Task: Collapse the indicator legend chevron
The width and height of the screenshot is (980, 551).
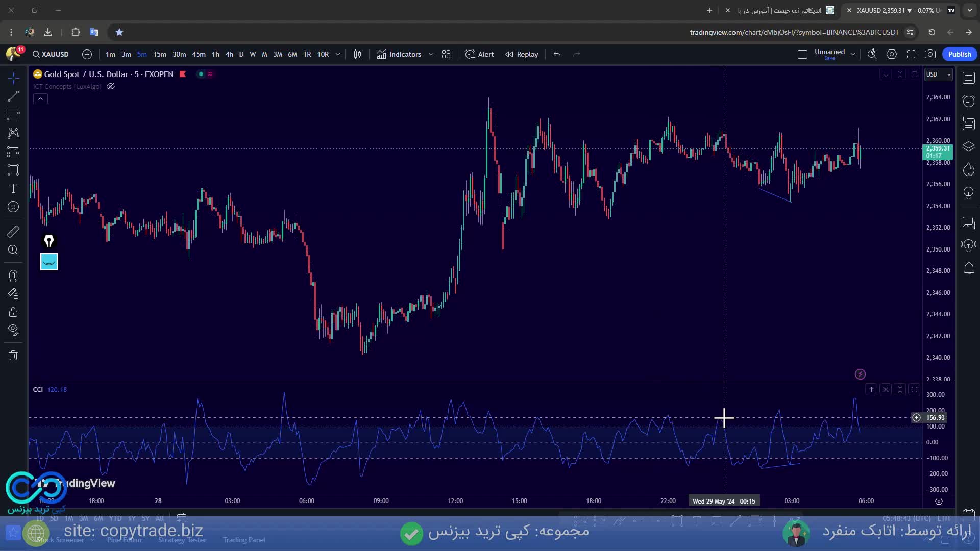Action: click(40, 99)
